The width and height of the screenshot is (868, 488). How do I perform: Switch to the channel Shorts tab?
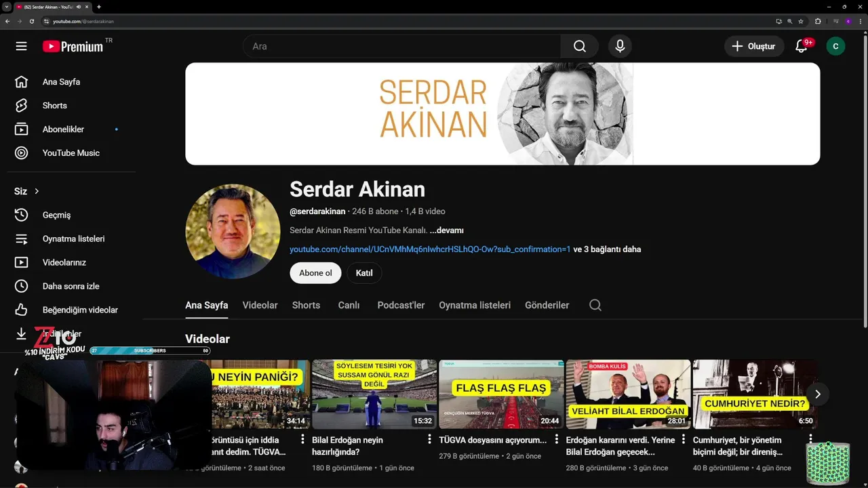click(306, 305)
